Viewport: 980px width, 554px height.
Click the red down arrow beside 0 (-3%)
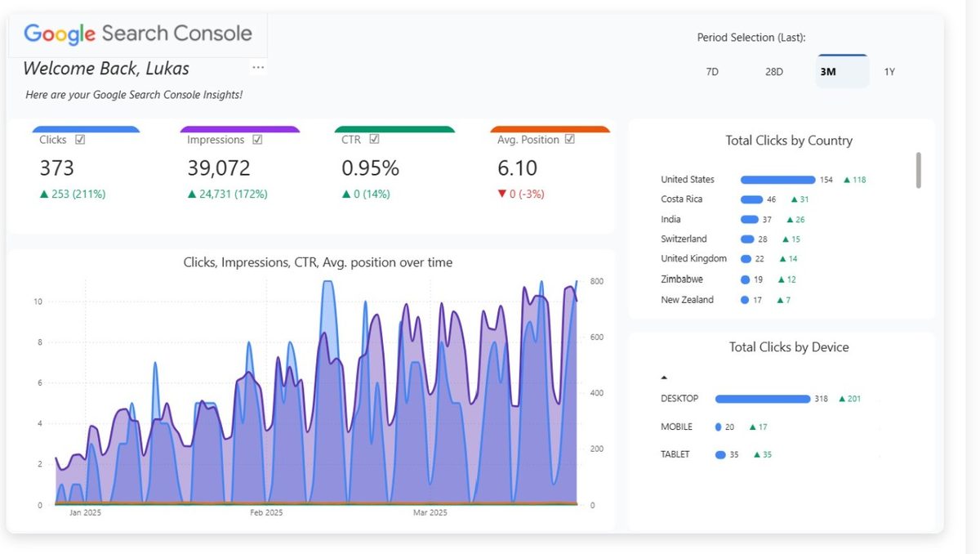501,194
